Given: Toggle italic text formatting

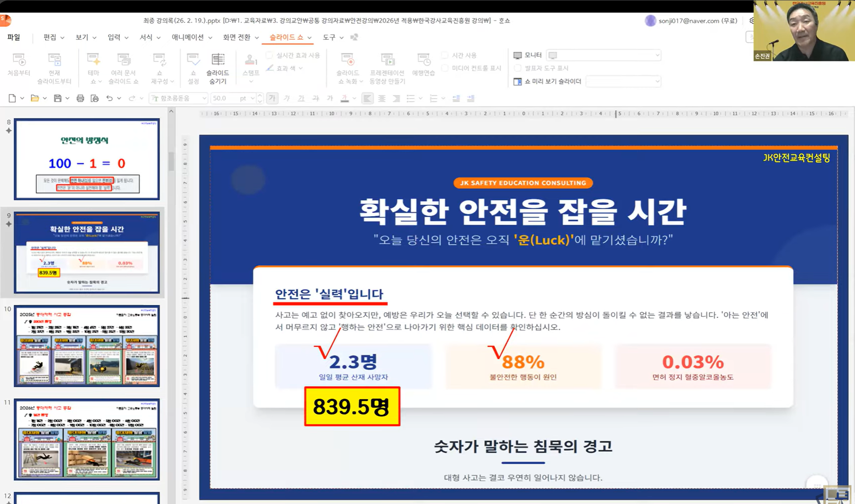Looking at the screenshot, I should [x=287, y=98].
